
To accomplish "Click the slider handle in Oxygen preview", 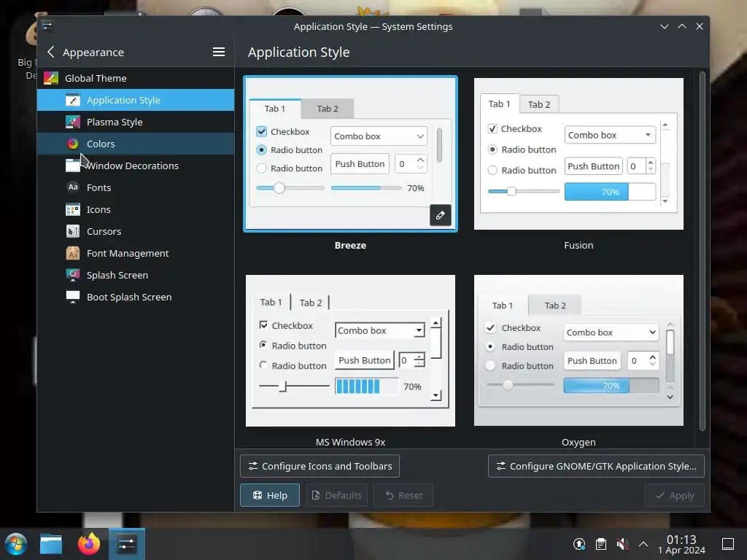I will (508, 385).
